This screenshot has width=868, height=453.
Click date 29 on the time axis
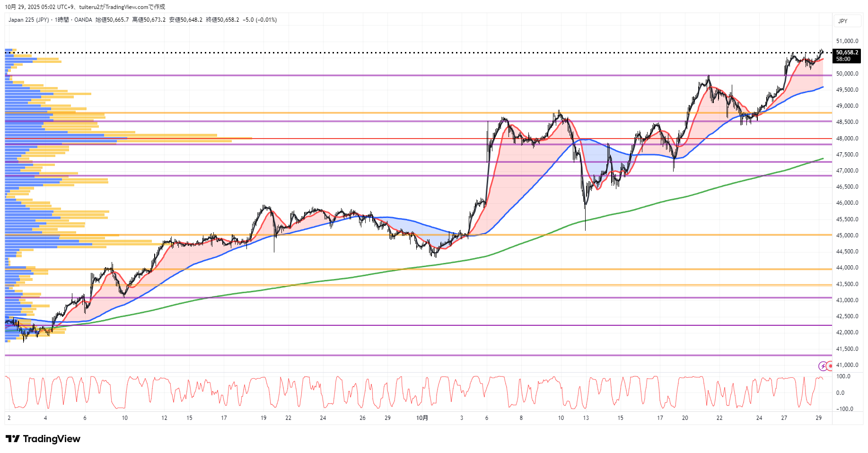coord(819,418)
